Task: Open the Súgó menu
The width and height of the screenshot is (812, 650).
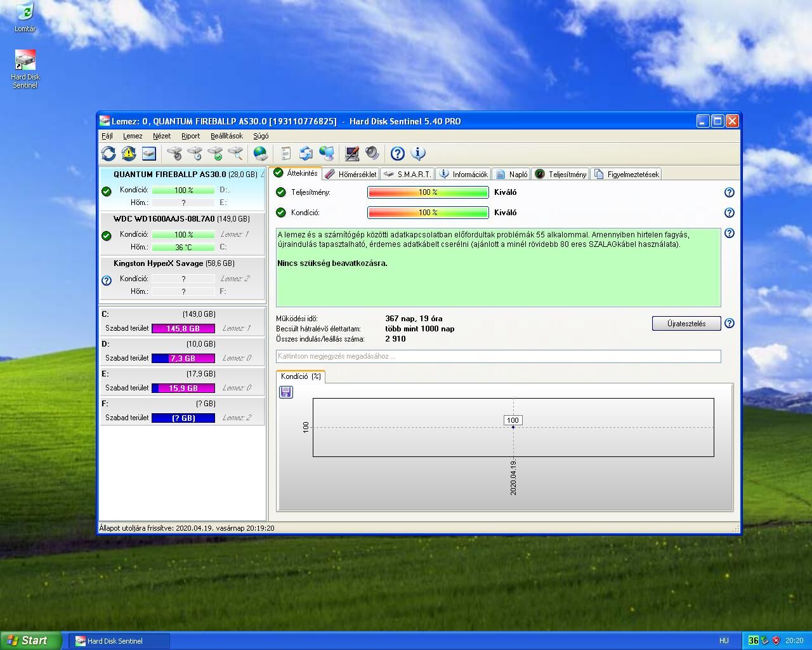Action: [261, 136]
